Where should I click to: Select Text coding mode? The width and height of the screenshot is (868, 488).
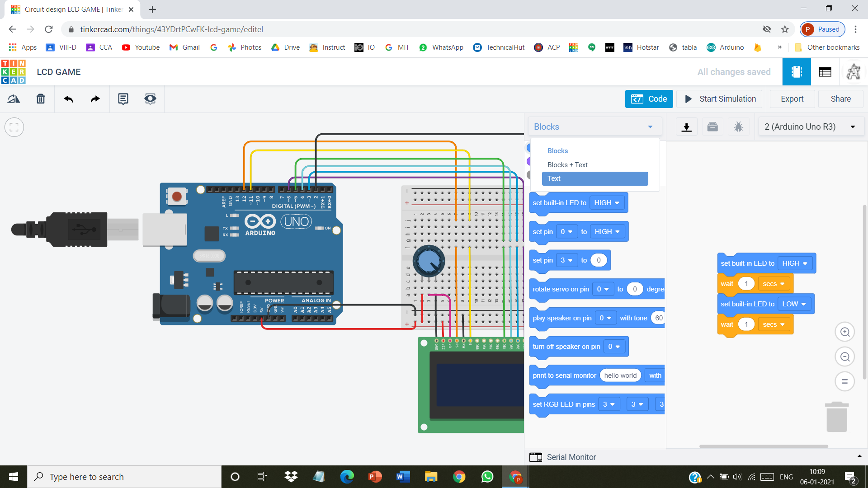tap(595, 178)
